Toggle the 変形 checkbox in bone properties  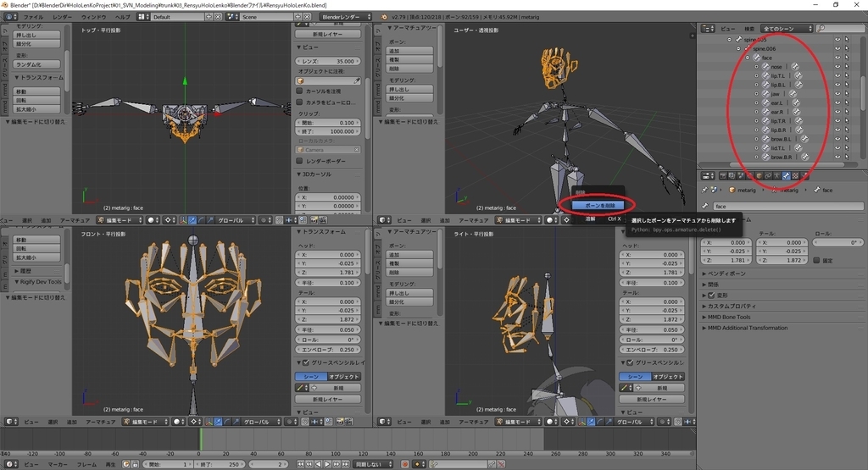point(711,296)
